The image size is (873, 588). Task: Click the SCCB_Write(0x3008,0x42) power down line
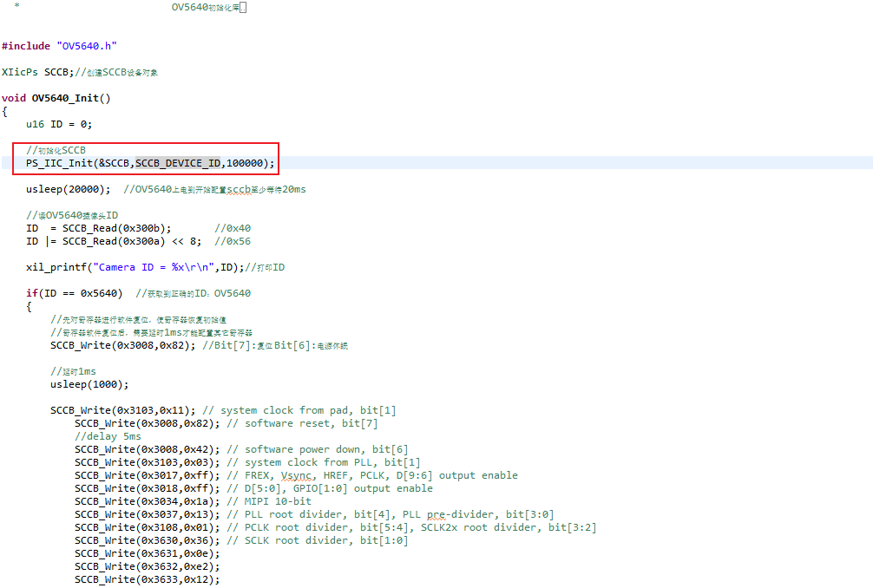click(147, 449)
